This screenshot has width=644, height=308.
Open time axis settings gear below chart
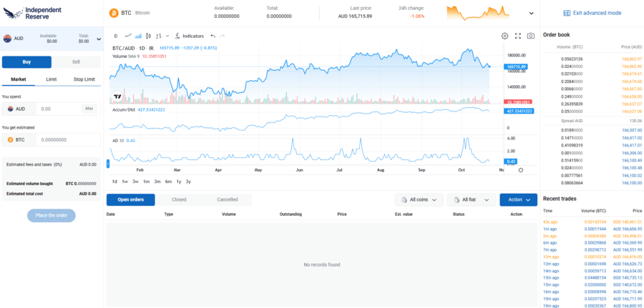point(521,170)
